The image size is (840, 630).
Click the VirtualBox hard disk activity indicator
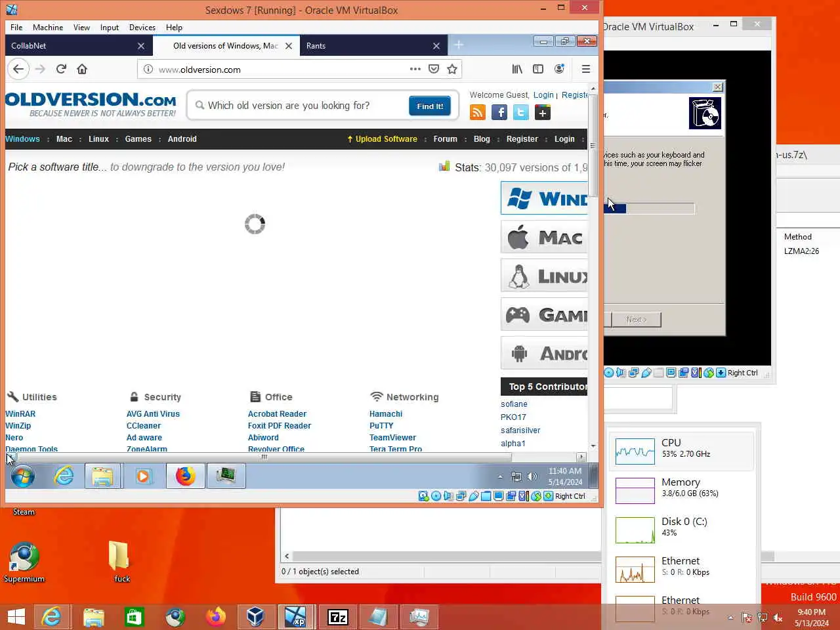(423, 496)
